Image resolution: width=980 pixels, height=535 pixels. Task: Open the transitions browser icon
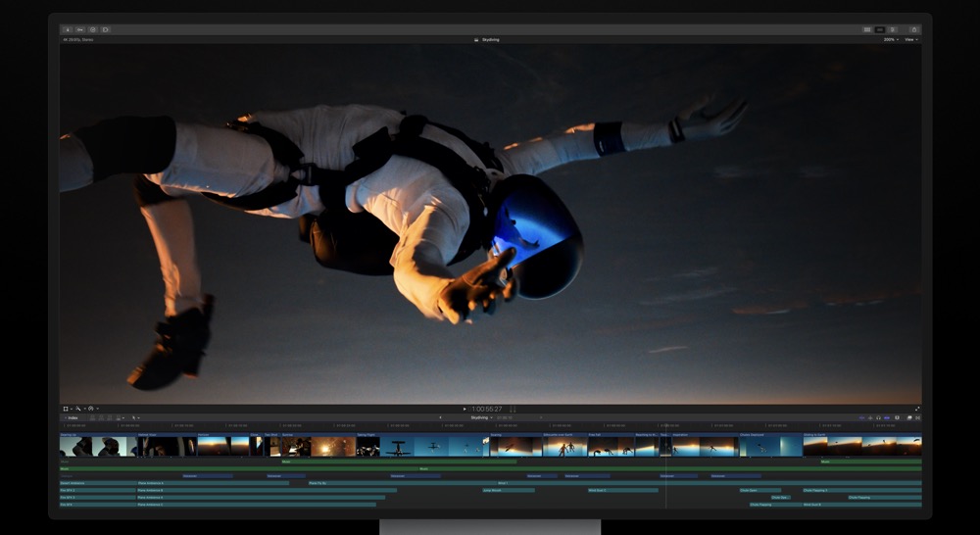(x=917, y=417)
